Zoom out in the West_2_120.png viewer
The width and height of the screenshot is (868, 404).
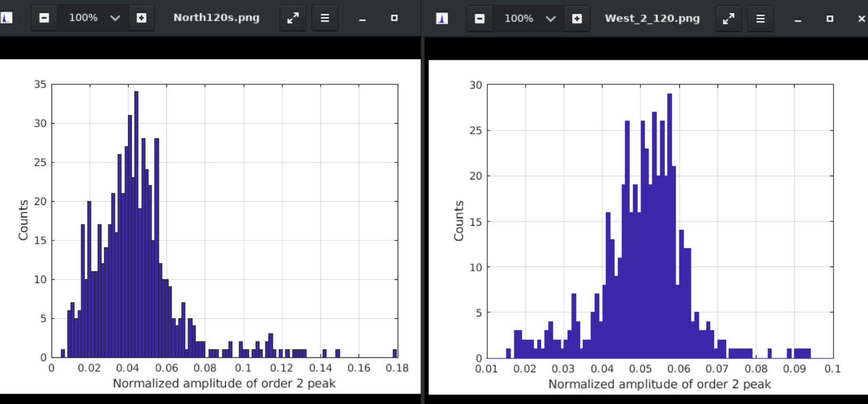coord(479,19)
